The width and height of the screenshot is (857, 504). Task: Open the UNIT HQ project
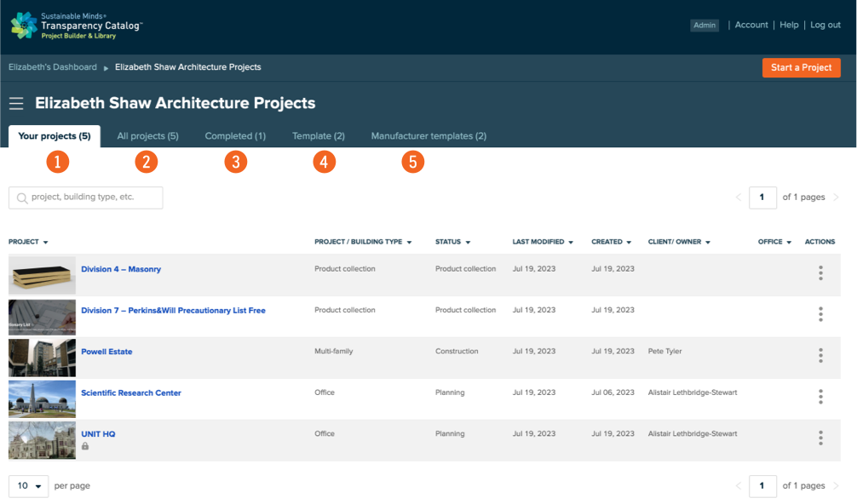[x=98, y=434]
